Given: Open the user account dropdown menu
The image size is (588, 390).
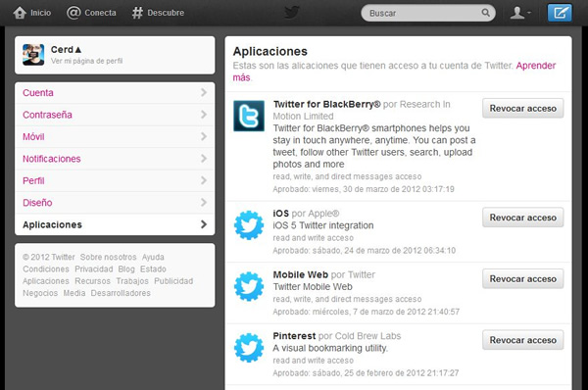Looking at the screenshot, I should [x=520, y=13].
